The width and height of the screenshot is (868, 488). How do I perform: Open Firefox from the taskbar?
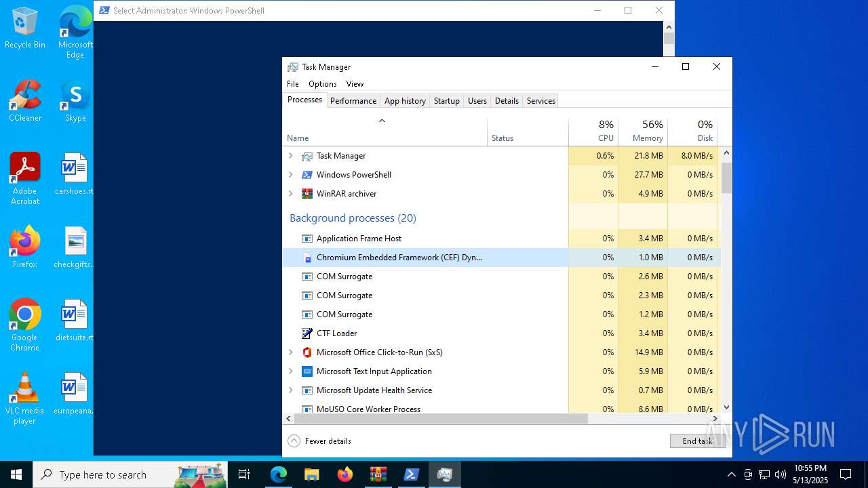click(x=345, y=474)
